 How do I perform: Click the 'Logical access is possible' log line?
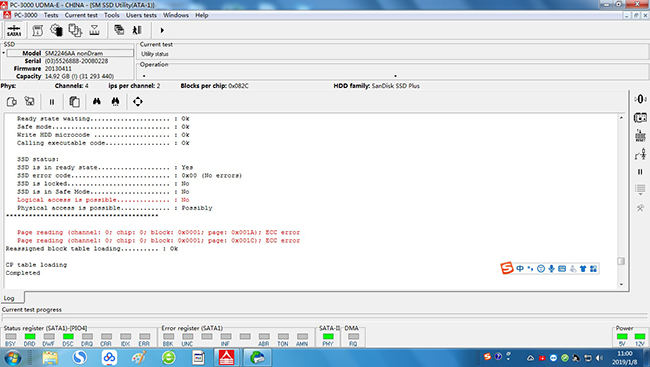pyautogui.click(x=103, y=200)
